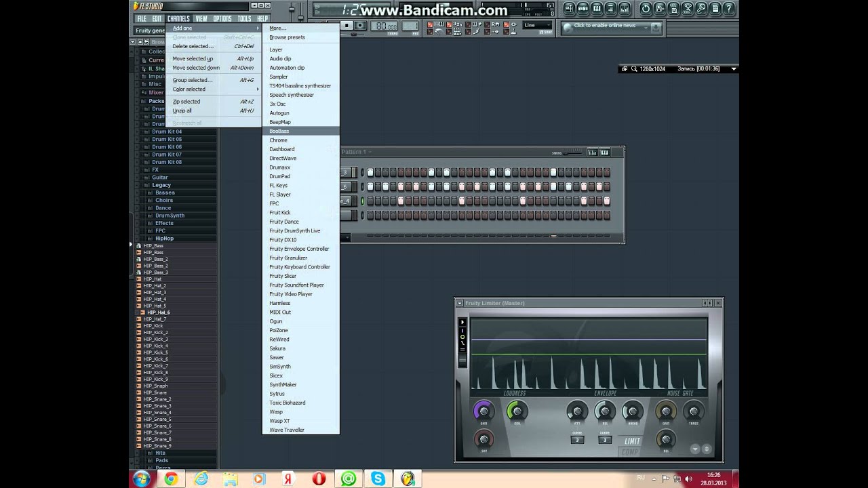Open the Line snap selector dropdown

pos(538,26)
